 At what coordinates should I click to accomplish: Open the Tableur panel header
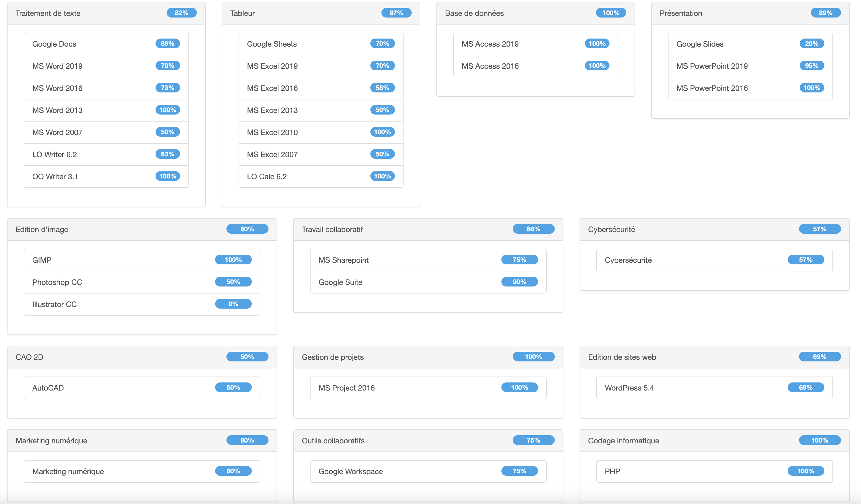[x=321, y=13]
